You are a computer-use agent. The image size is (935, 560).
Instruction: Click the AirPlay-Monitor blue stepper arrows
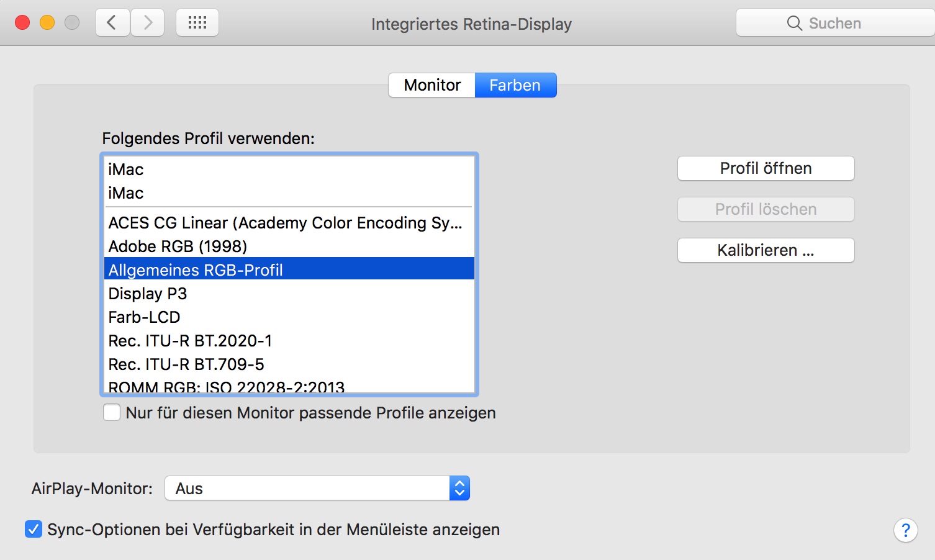point(459,488)
